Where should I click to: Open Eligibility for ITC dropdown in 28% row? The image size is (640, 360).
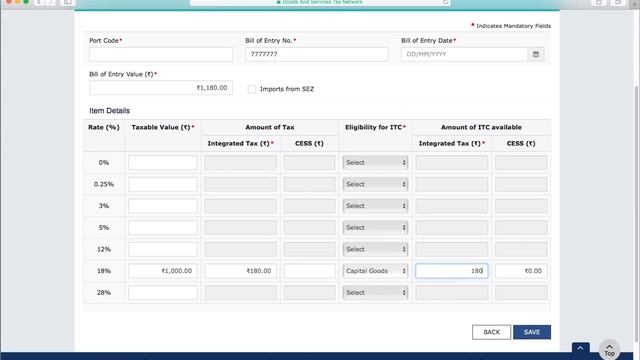375,292
